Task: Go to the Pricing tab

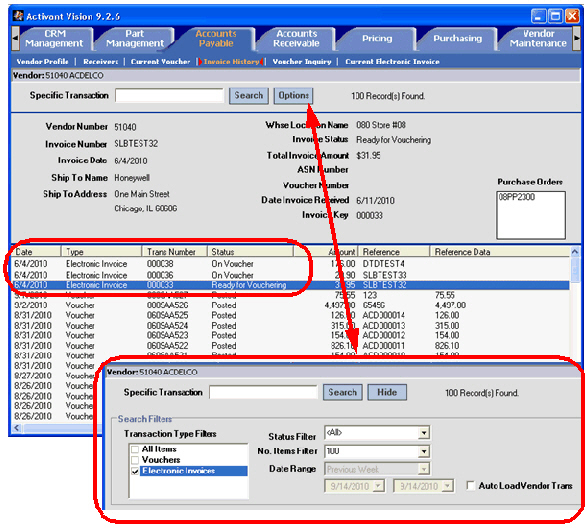Action: click(x=377, y=39)
